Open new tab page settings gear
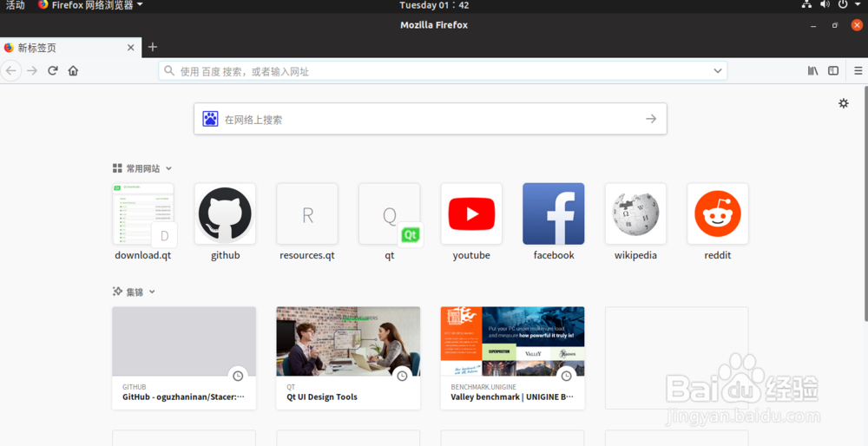The height and width of the screenshot is (446, 868). coord(843,103)
